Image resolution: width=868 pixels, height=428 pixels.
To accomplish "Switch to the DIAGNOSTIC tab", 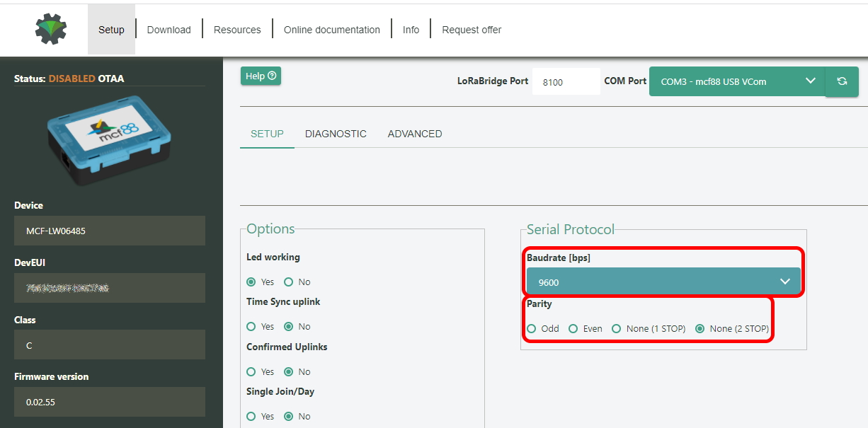I will tap(336, 134).
